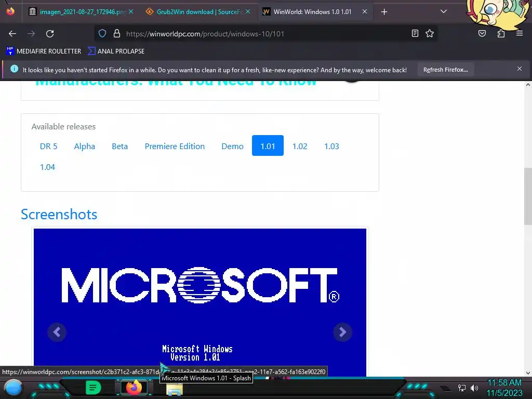Select the 1.03 release
This screenshot has height=399, width=532.
tap(331, 146)
